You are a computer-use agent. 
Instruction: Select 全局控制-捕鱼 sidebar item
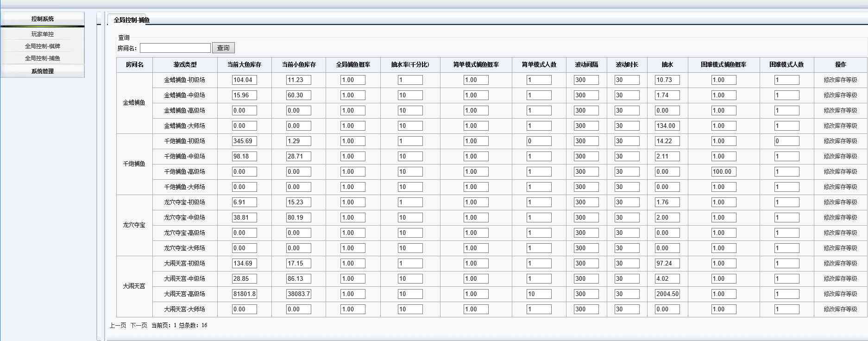tap(43, 58)
